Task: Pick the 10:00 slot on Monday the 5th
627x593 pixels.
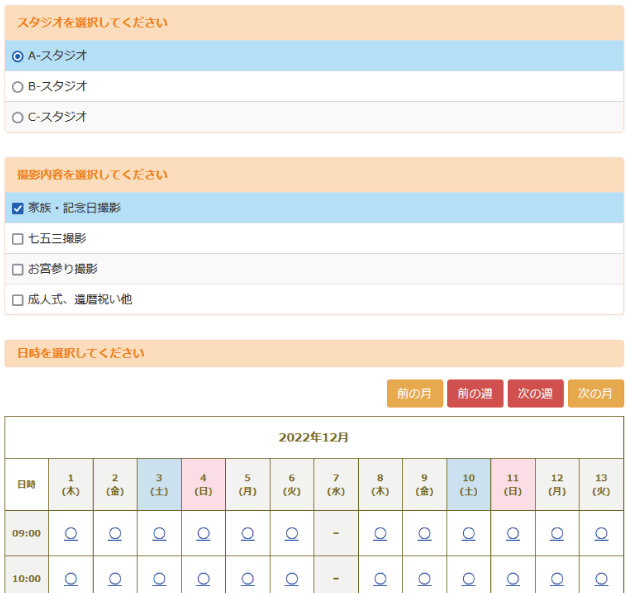Action: pos(247,578)
